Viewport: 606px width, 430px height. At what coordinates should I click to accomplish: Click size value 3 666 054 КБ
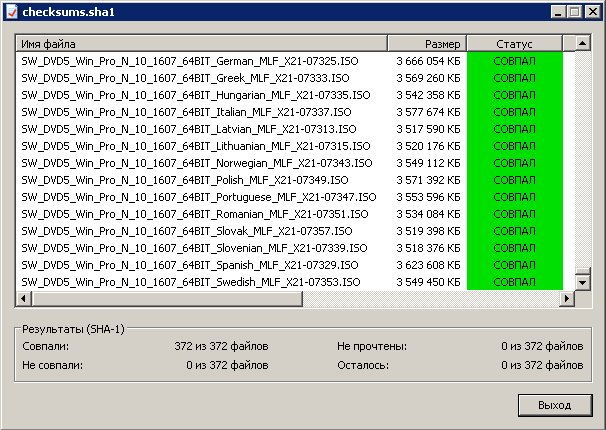tap(429, 61)
